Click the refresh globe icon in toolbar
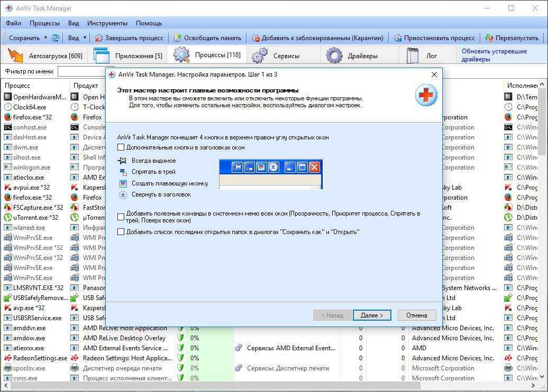The height and width of the screenshot is (392, 548). tap(55, 38)
